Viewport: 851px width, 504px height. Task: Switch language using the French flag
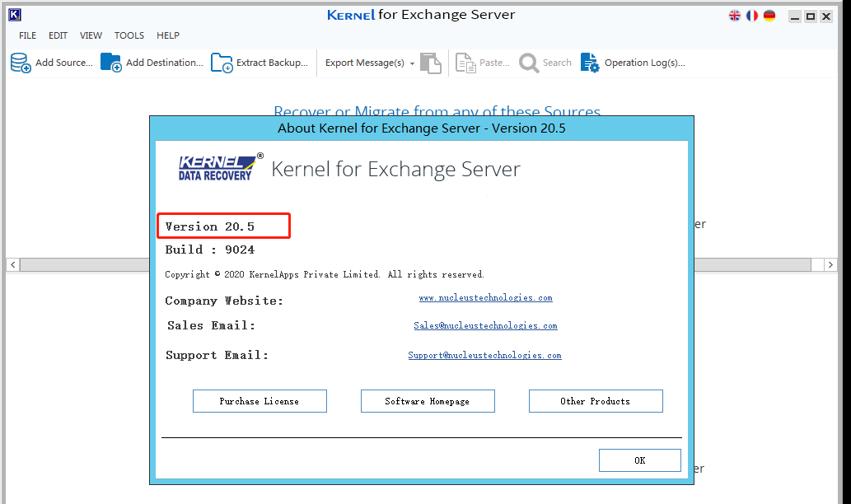751,16
